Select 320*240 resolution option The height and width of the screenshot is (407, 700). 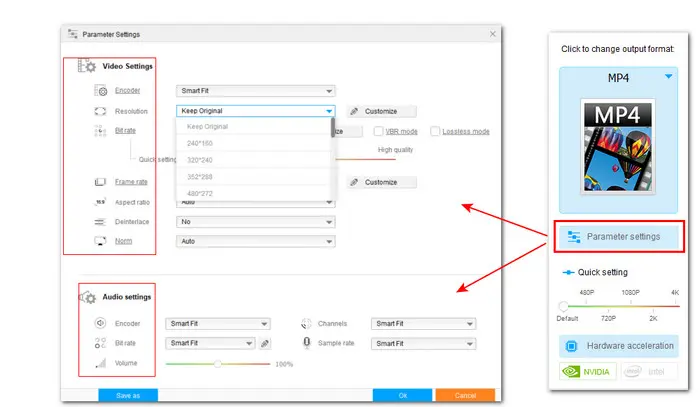(x=254, y=160)
